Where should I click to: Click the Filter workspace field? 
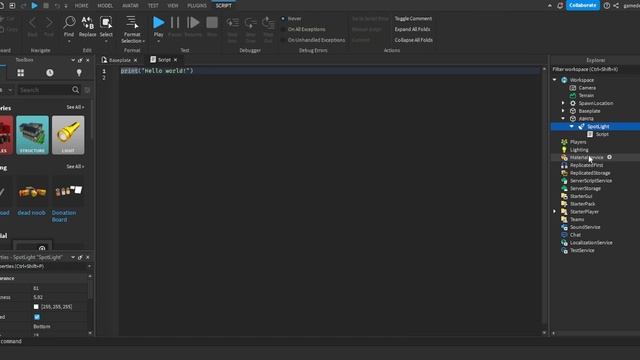pos(596,69)
